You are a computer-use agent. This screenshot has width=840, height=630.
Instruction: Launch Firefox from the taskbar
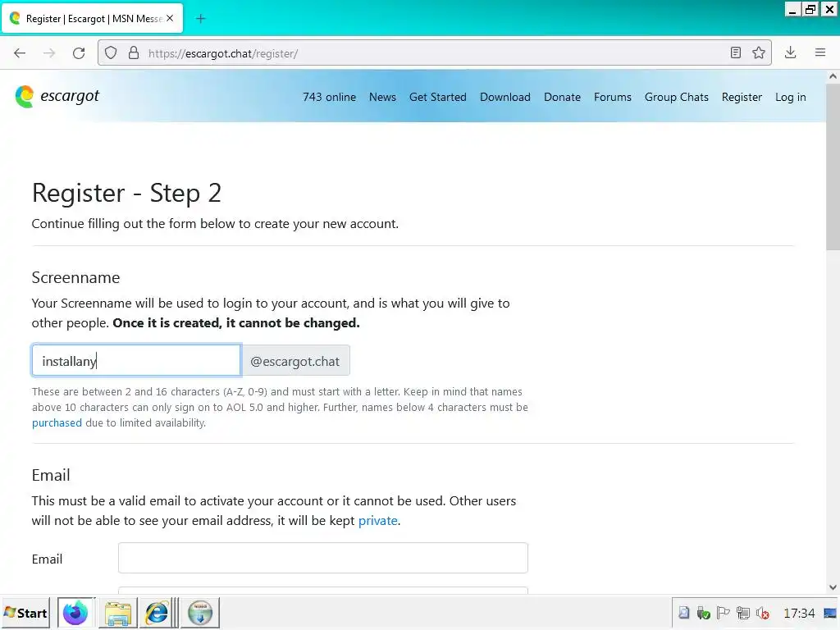75,613
